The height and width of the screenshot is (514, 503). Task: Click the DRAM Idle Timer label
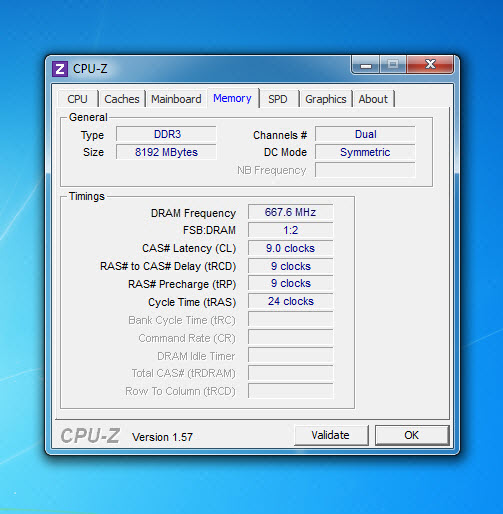196,356
